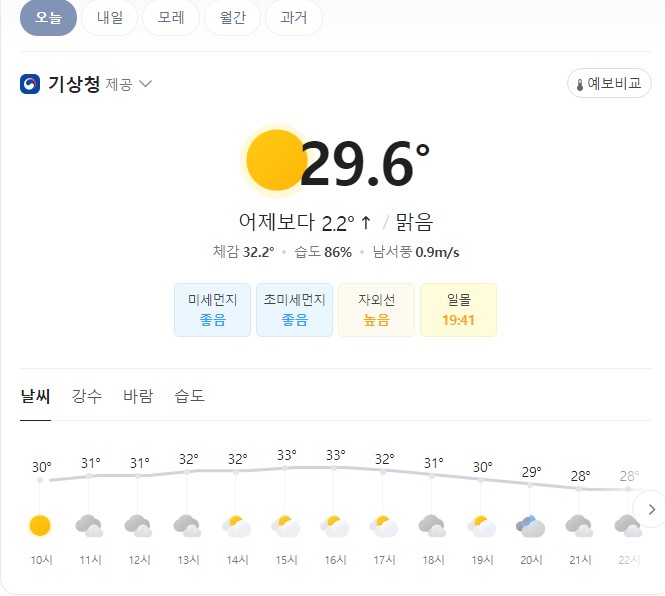The width and height of the screenshot is (665, 596).
Task: Click the large sun weather icon
Action: (x=277, y=160)
